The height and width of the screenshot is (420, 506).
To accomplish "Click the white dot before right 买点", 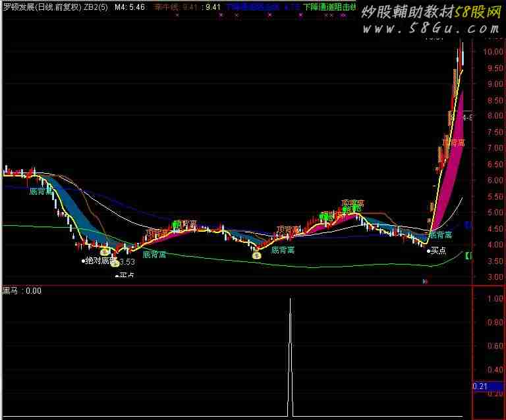I will point(428,251).
